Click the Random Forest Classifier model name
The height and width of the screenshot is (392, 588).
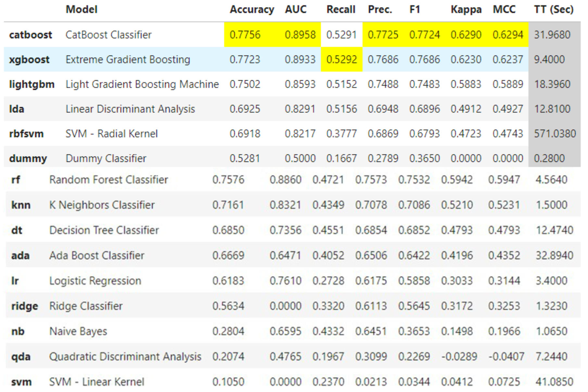click(x=109, y=180)
